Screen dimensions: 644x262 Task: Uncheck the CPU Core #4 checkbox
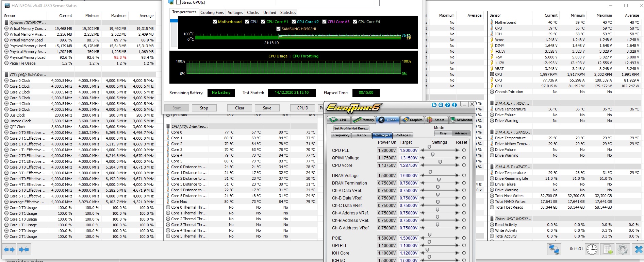click(x=355, y=22)
